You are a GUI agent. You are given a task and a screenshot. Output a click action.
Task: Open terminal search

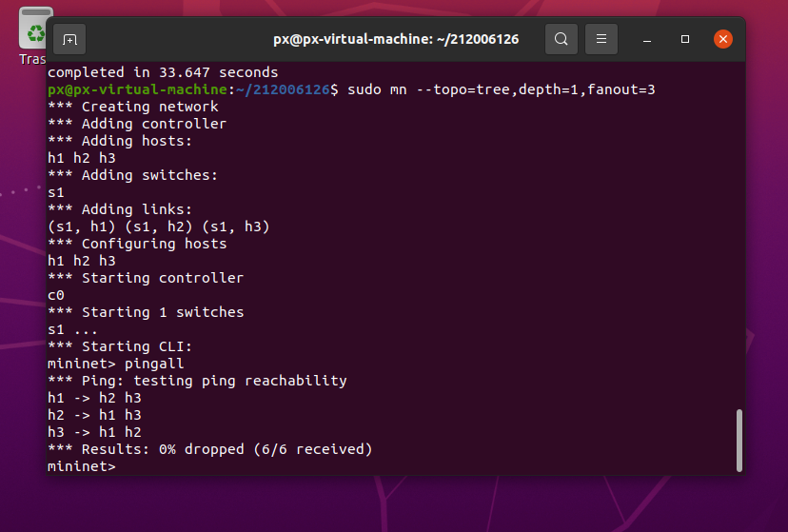[x=561, y=39]
